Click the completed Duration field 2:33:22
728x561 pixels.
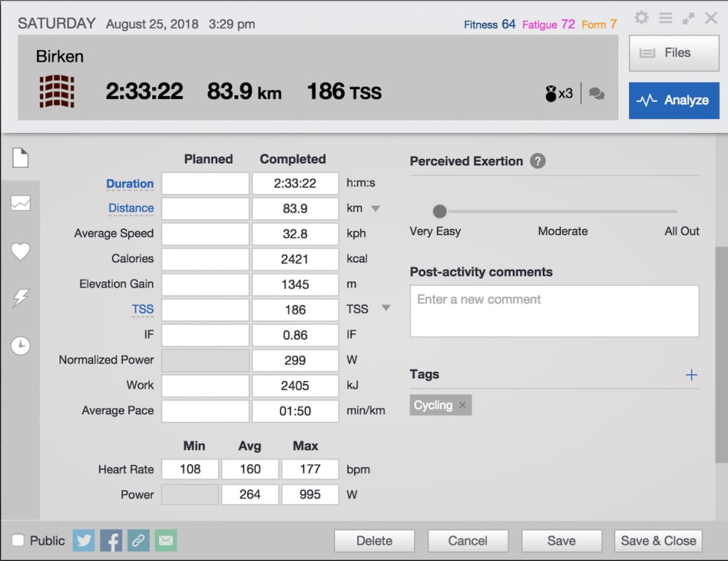[296, 184]
